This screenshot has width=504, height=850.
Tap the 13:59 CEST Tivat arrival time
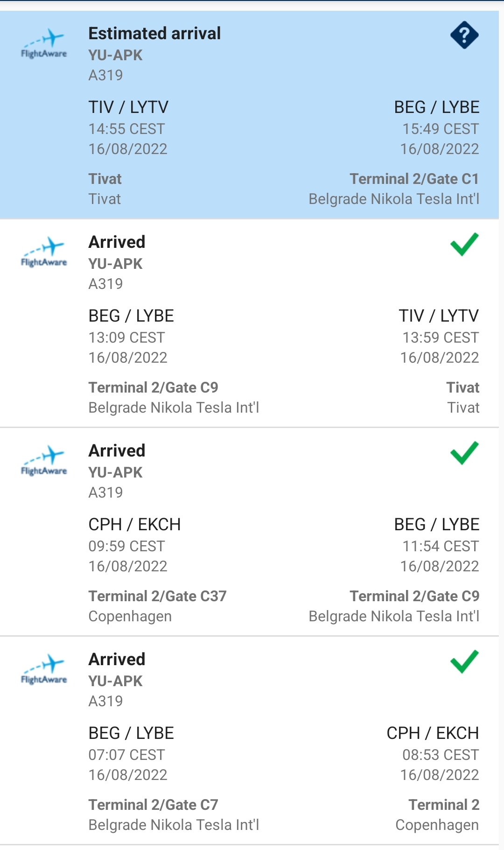pyautogui.click(x=441, y=337)
